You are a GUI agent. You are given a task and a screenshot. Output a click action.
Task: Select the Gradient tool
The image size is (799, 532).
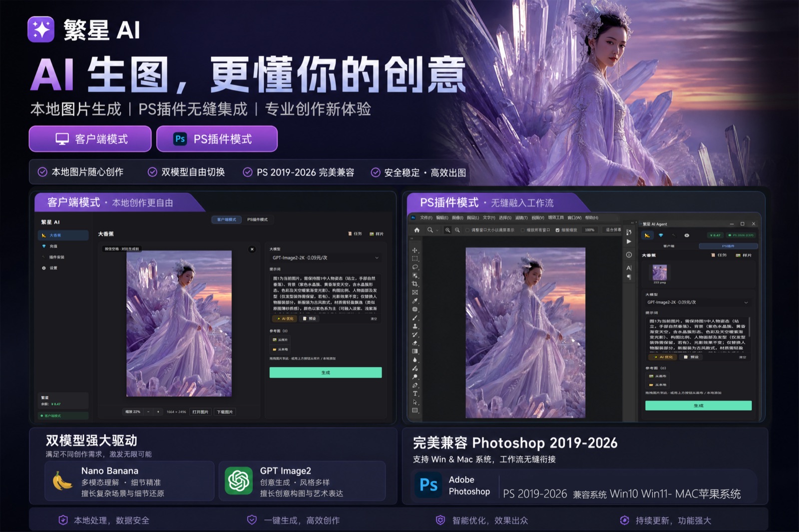pos(414,351)
